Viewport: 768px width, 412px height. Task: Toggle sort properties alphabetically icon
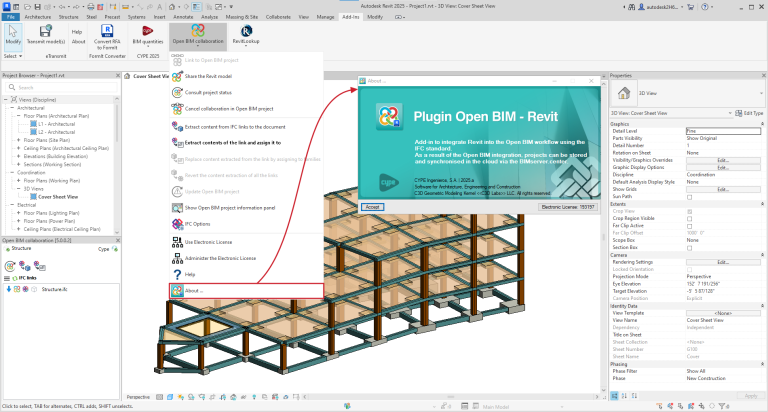624,396
